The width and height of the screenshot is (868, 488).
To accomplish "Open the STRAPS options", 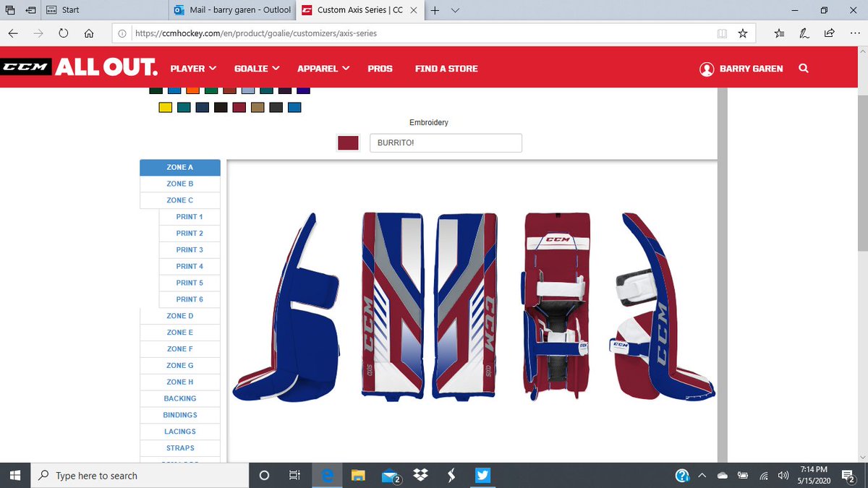I will tap(179, 448).
